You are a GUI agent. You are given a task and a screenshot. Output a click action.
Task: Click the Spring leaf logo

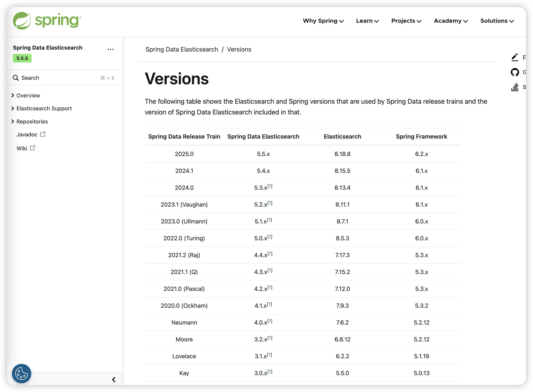[22, 21]
